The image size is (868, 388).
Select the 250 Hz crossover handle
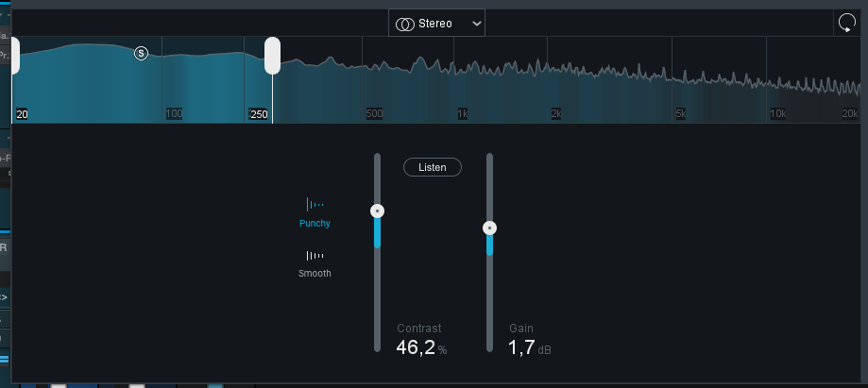pos(272,56)
